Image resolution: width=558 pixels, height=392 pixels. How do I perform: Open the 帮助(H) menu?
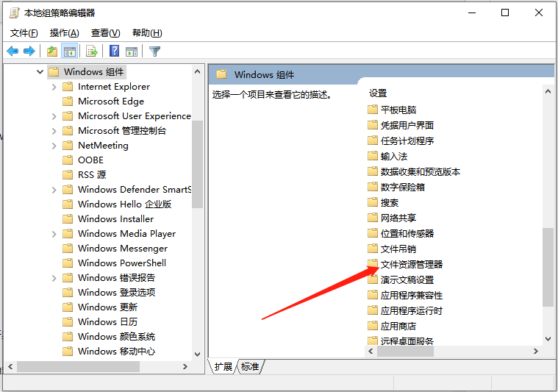tap(147, 33)
